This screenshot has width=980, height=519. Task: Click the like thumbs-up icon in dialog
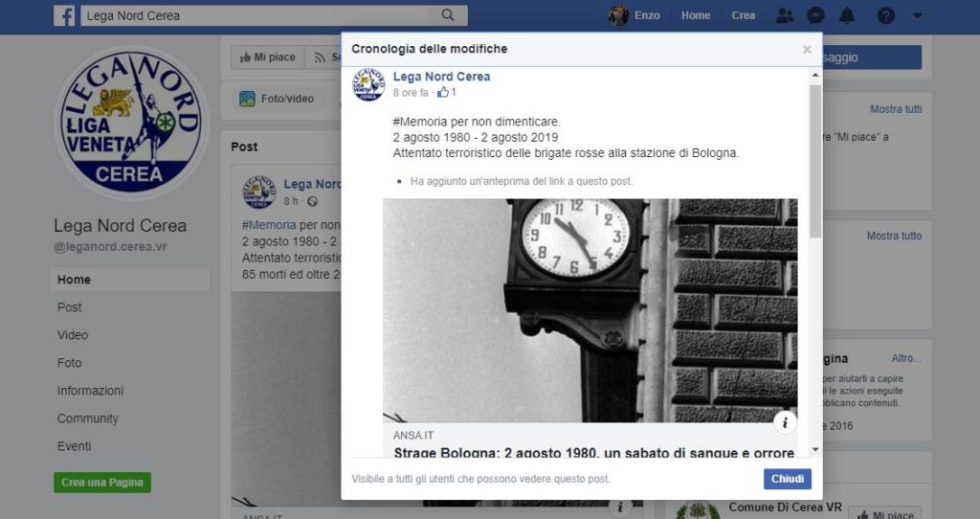pos(443,93)
